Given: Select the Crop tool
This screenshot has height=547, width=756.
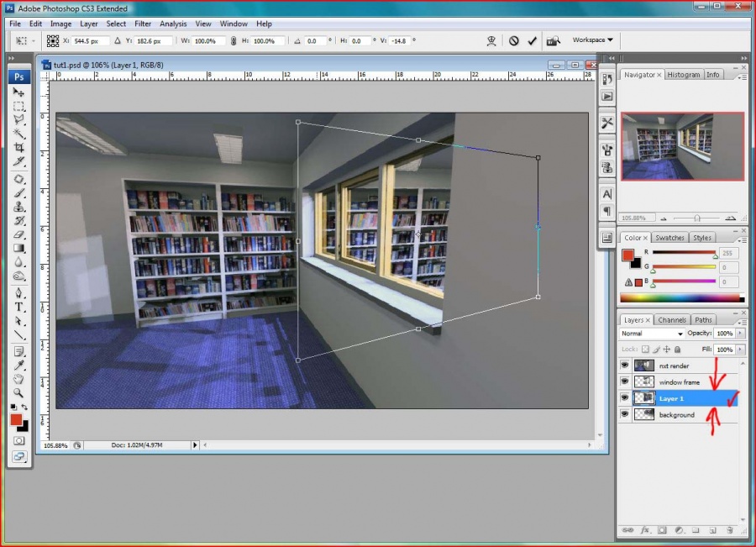Looking at the screenshot, I should [19, 148].
